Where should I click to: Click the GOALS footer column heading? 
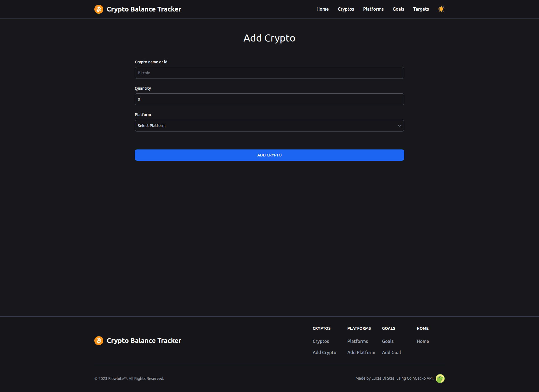tap(389, 328)
